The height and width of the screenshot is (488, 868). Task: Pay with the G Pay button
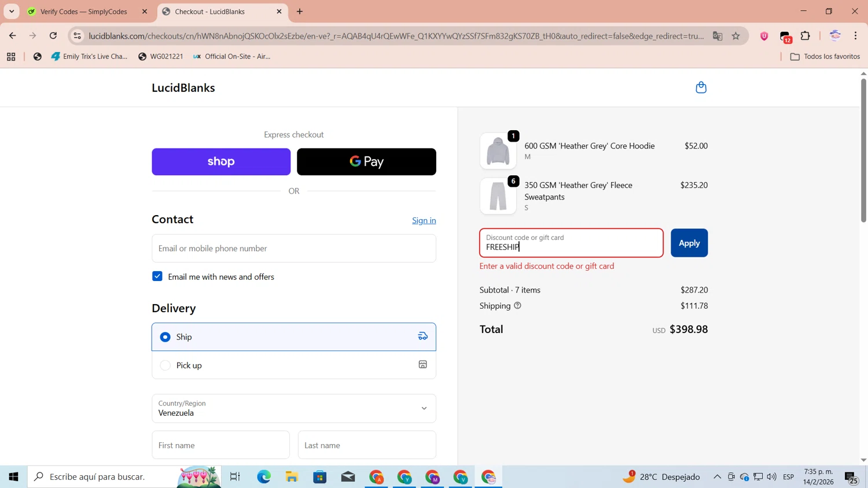(366, 161)
